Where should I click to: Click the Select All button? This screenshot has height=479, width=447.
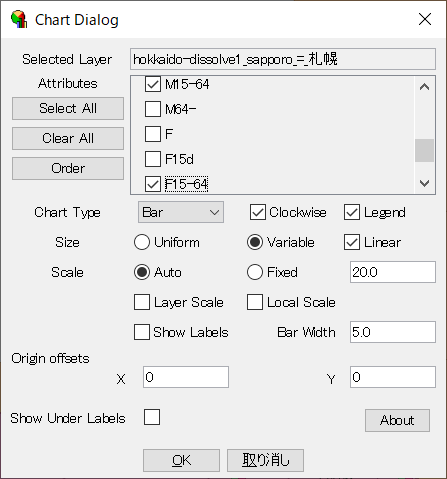coord(68,108)
